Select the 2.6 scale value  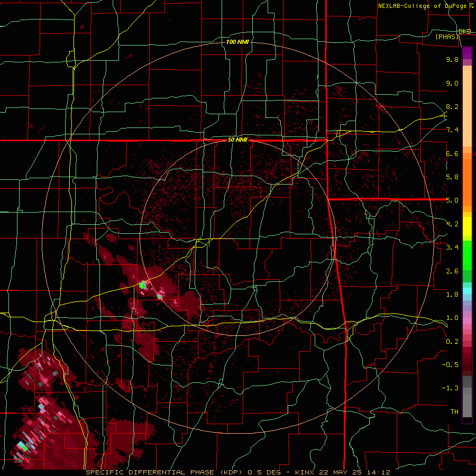[452, 271]
